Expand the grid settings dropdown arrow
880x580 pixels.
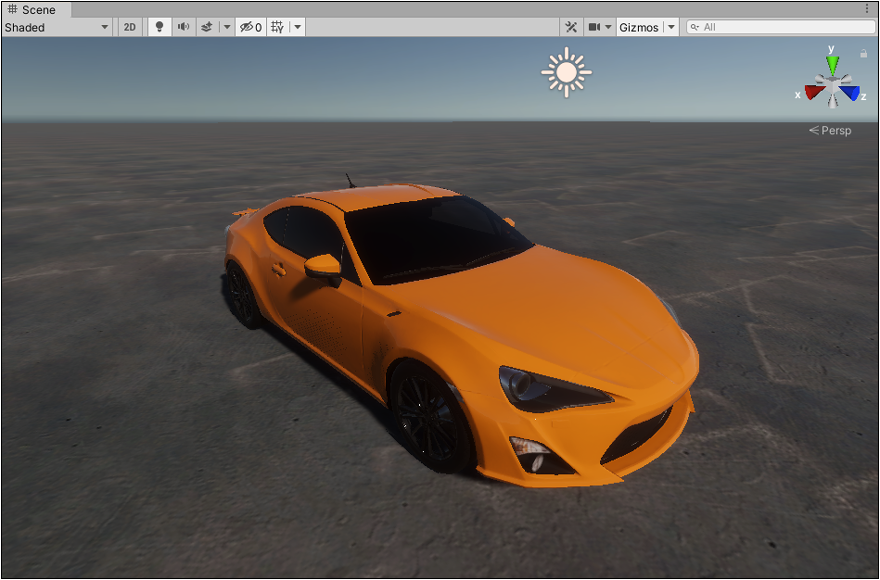coord(297,27)
